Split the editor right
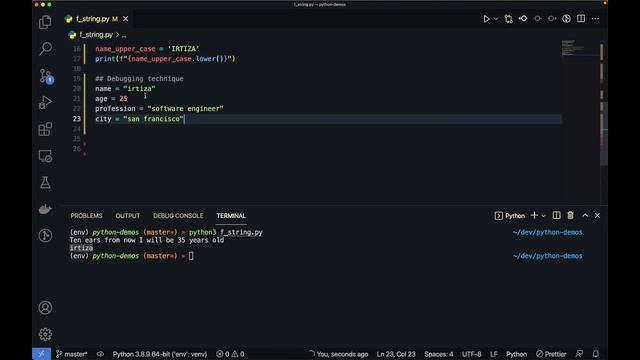640x360 pixels. [581, 19]
